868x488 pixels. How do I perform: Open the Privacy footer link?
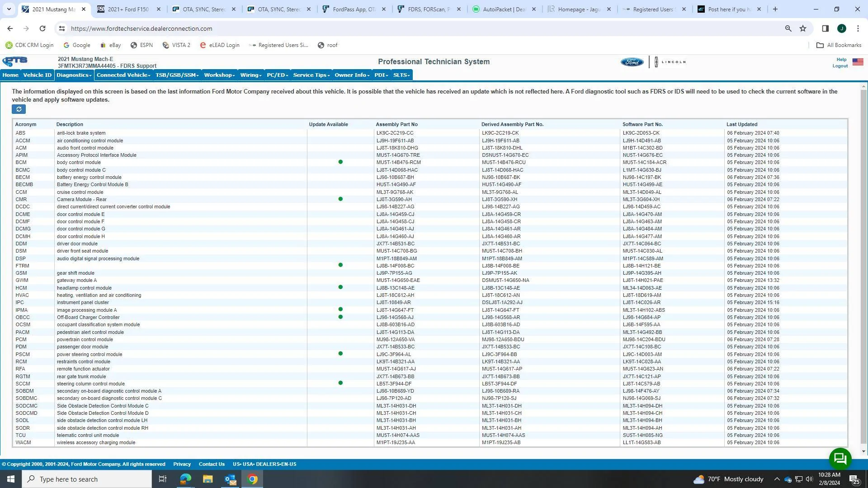pyautogui.click(x=182, y=464)
